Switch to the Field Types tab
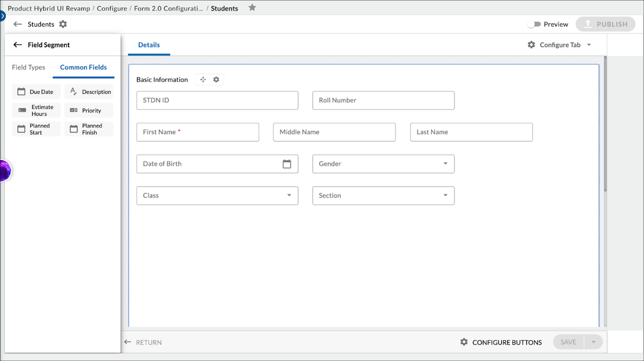644x361 pixels. [28, 67]
